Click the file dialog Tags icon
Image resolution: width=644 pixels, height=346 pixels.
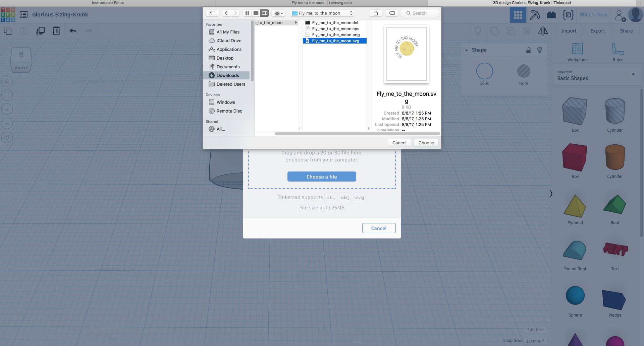click(392, 13)
